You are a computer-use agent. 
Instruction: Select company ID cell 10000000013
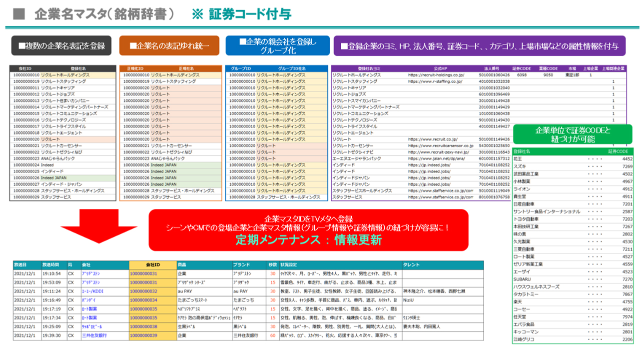(26, 100)
